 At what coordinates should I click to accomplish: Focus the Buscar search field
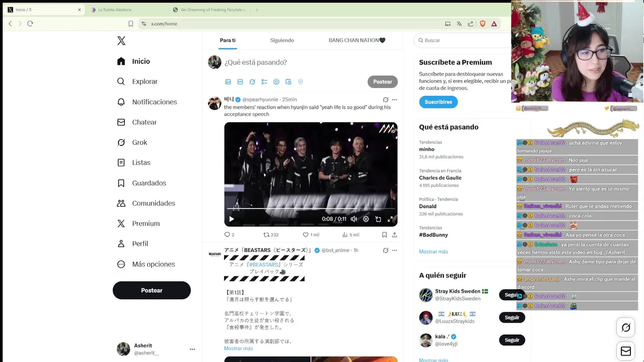[463, 40]
